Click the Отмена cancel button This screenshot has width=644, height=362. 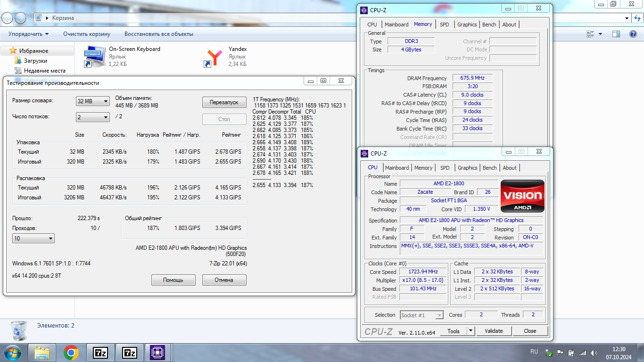click(224, 280)
